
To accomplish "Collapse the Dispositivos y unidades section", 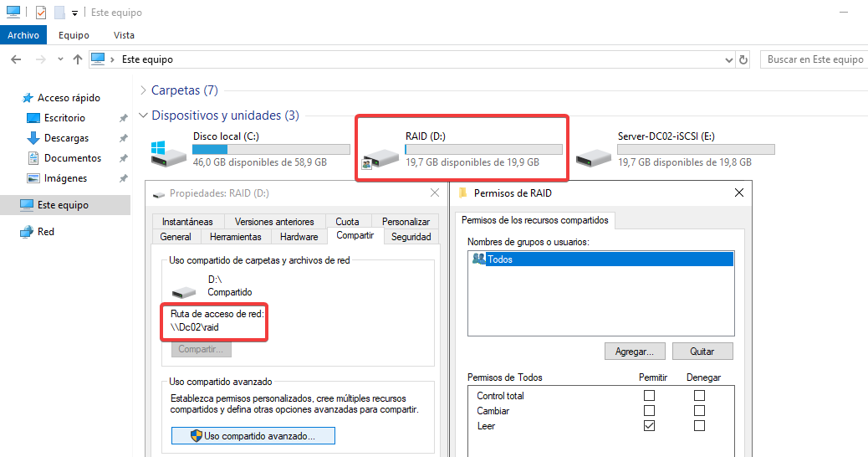I will tap(143, 116).
